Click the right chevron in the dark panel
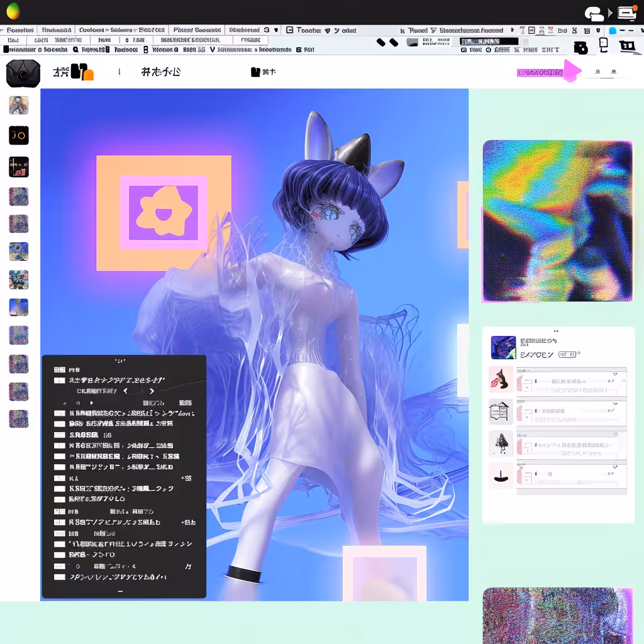 [152, 391]
